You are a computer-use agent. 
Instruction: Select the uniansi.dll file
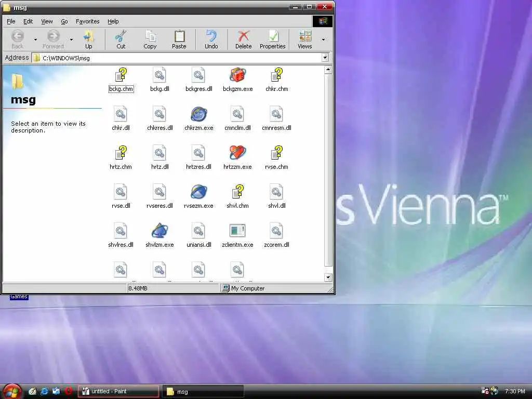(x=199, y=236)
